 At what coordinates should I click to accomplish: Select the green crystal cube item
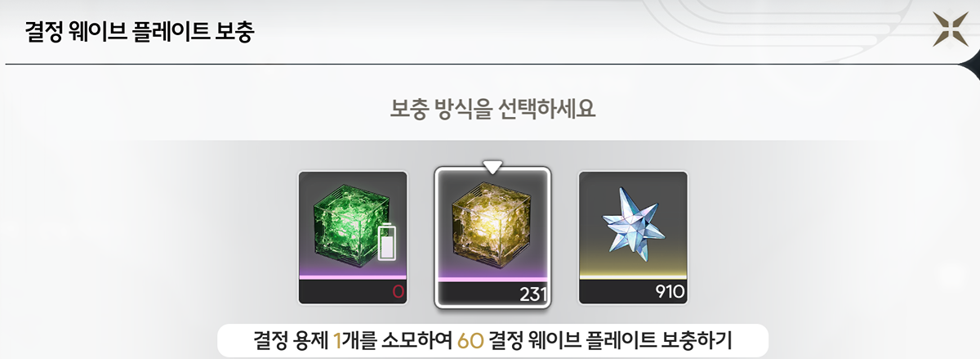point(353,237)
